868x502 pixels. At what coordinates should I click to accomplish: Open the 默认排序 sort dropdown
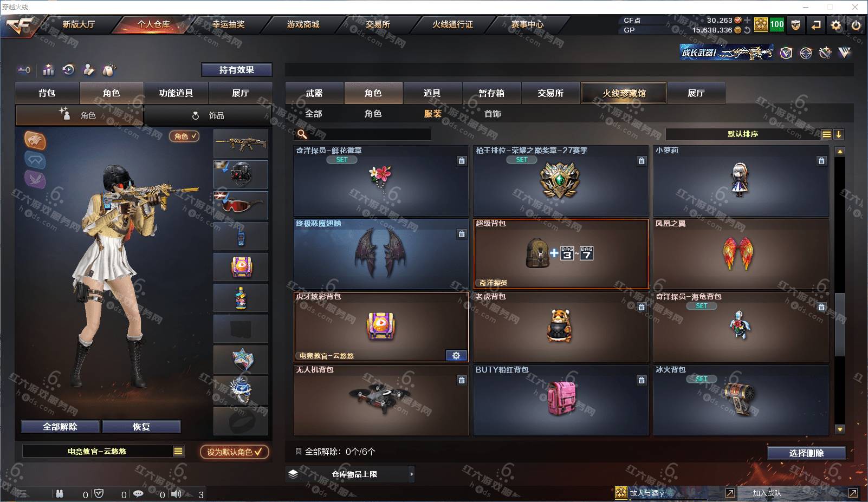[743, 134]
